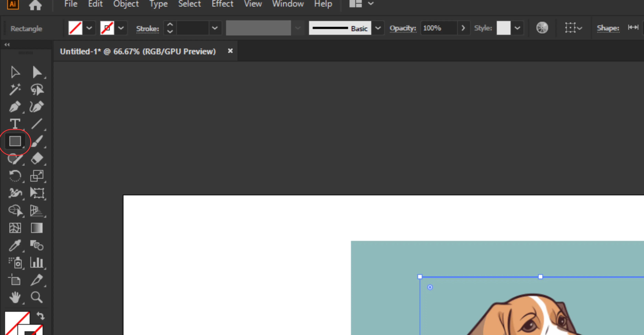Open the Recolor Artwork wheel

(x=542, y=28)
